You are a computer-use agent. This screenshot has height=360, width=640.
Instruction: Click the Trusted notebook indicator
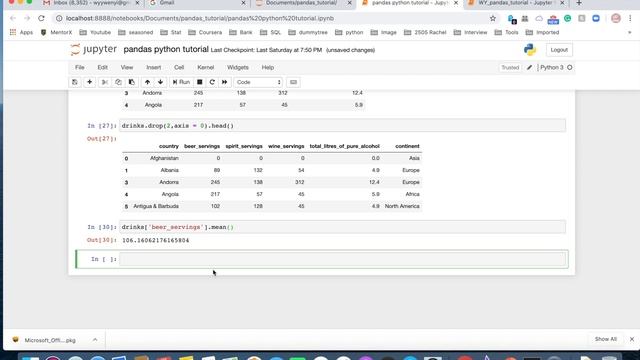click(x=510, y=67)
